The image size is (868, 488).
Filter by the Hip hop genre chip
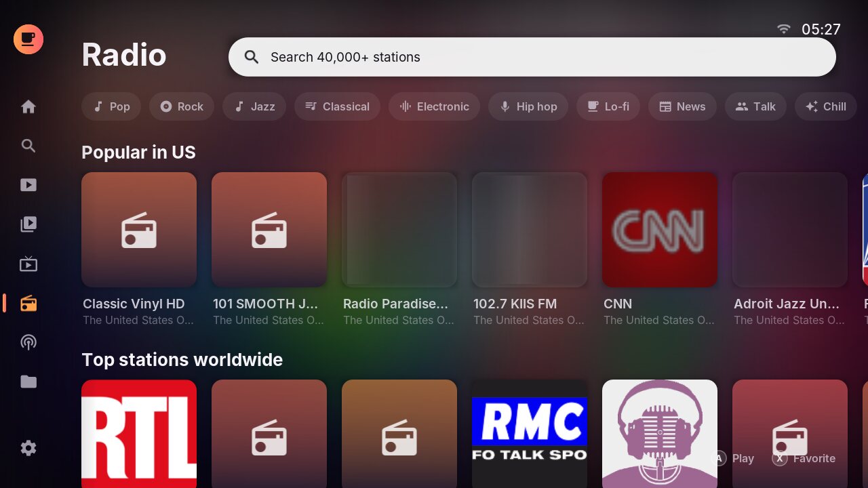[x=528, y=106]
